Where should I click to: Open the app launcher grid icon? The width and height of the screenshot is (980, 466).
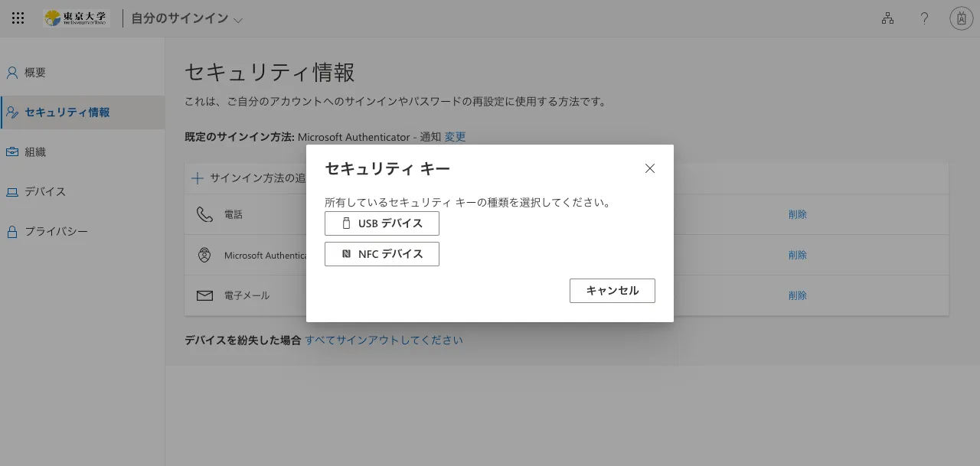pyautogui.click(x=18, y=18)
